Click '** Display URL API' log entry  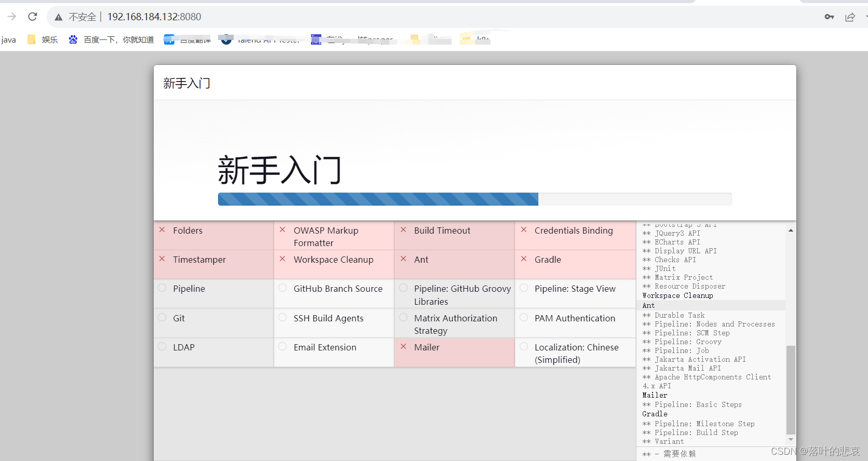(x=680, y=251)
